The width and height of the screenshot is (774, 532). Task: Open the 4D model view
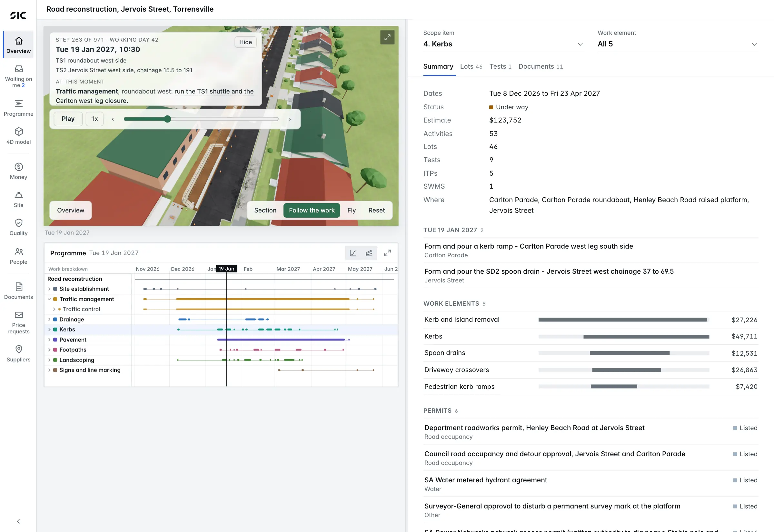(x=19, y=136)
